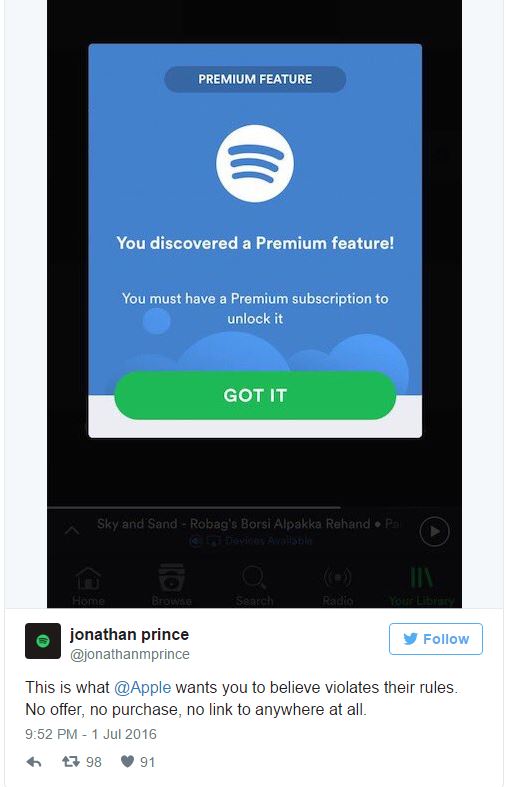Click the Spotify logo in the dialog

[x=255, y=164]
